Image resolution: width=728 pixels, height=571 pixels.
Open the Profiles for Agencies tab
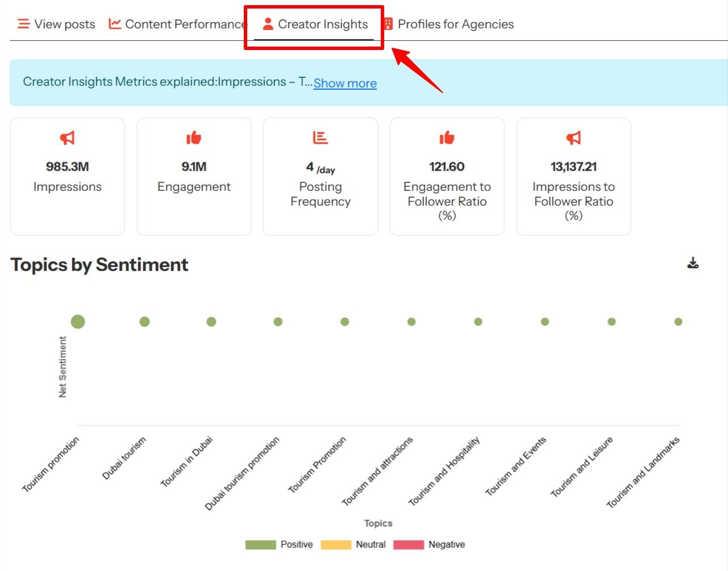[x=455, y=24]
